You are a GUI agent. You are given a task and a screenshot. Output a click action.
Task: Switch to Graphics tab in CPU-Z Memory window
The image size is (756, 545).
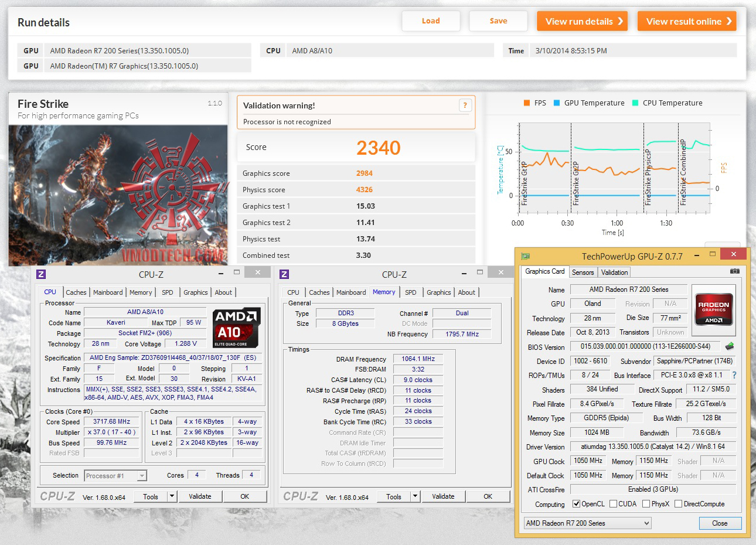(x=439, y=292)
